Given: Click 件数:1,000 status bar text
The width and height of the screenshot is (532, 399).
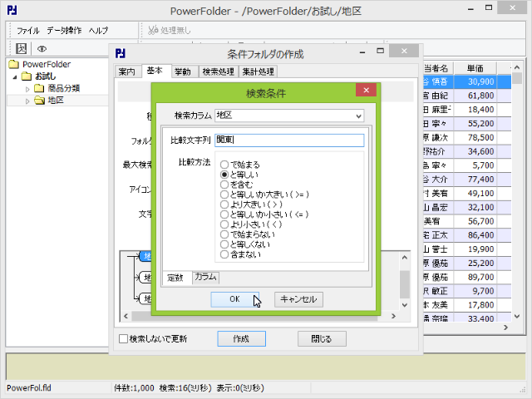Looking at the screenshot, I should click(x=134, y=388).
